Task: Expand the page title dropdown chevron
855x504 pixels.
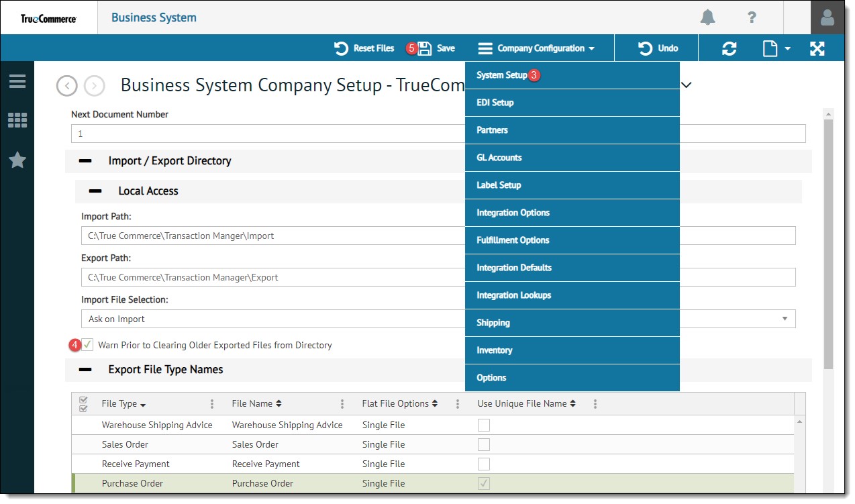Action: (686, 85)
